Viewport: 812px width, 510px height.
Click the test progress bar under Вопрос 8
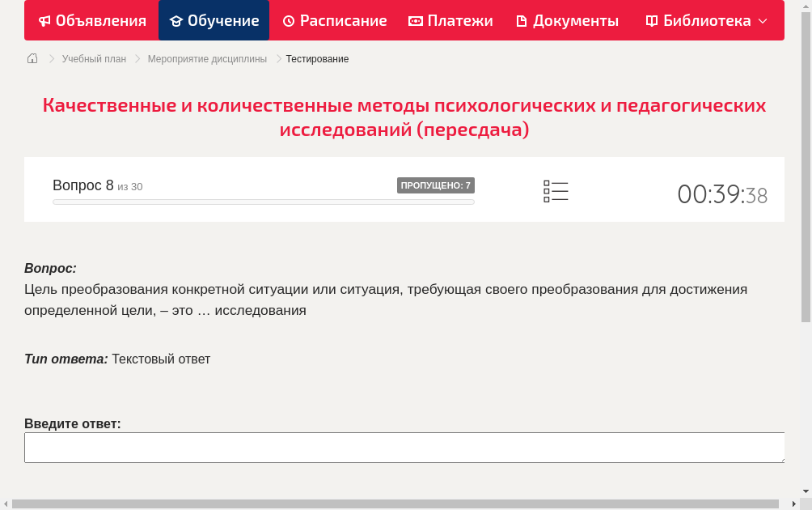click(263, 202)
